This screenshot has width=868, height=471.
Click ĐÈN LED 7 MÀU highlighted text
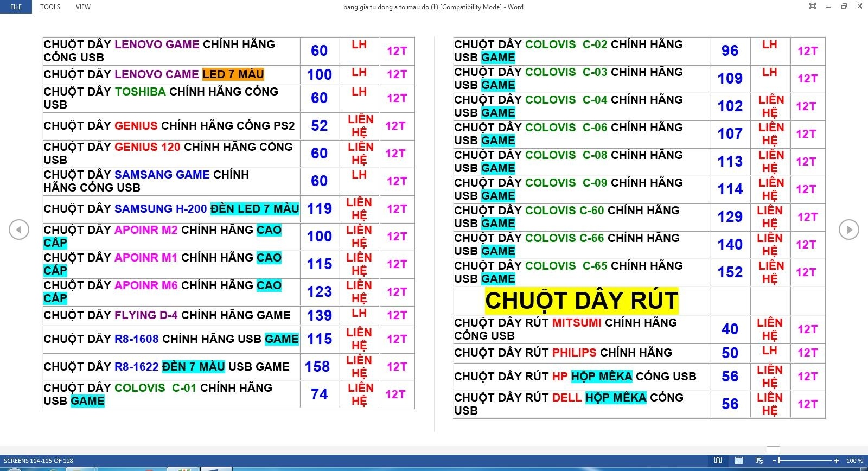(255, 209)
